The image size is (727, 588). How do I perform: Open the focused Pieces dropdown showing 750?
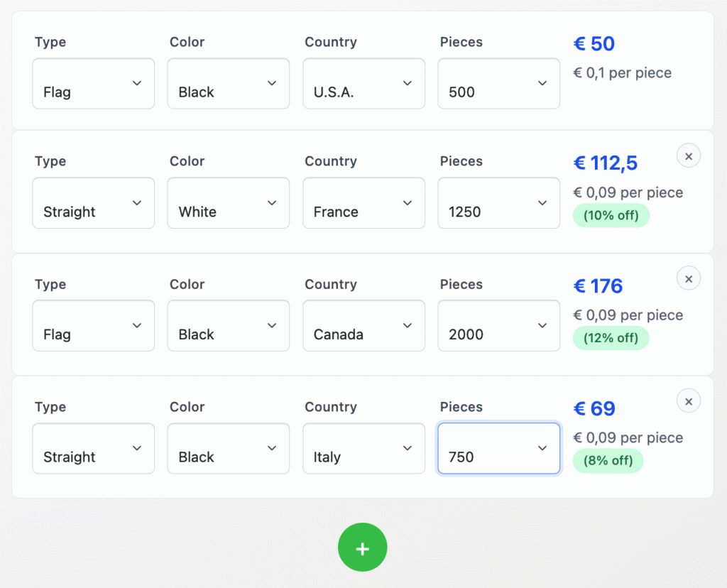click(498, 449)
